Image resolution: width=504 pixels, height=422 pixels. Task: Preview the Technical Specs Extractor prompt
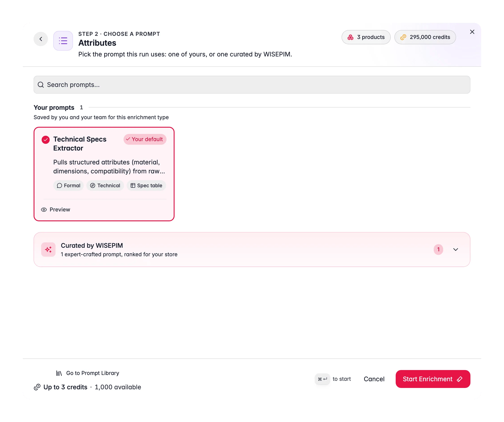click(x=56, y=210)
